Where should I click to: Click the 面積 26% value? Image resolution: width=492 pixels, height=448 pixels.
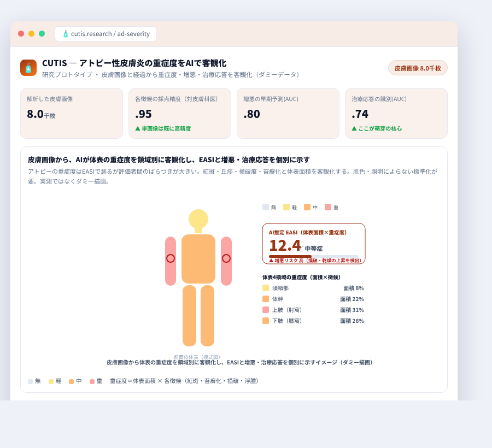[352, 321]
